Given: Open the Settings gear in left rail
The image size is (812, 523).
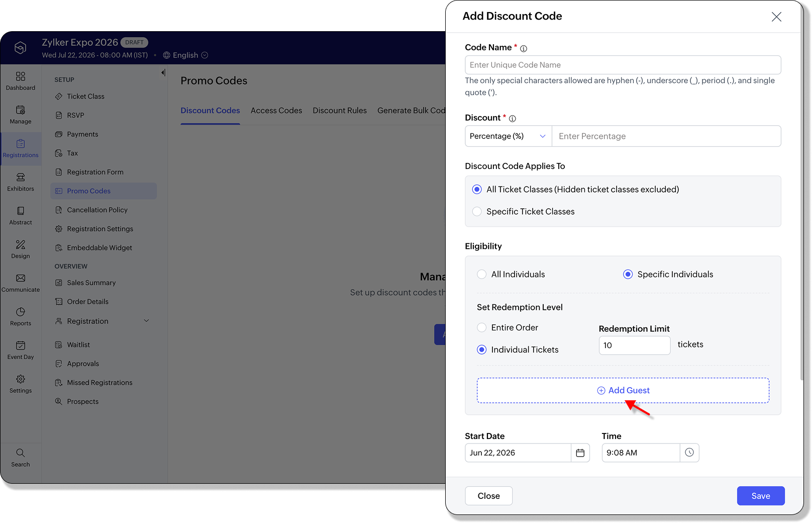Looking at the screenshot, I should pos(21,379).
